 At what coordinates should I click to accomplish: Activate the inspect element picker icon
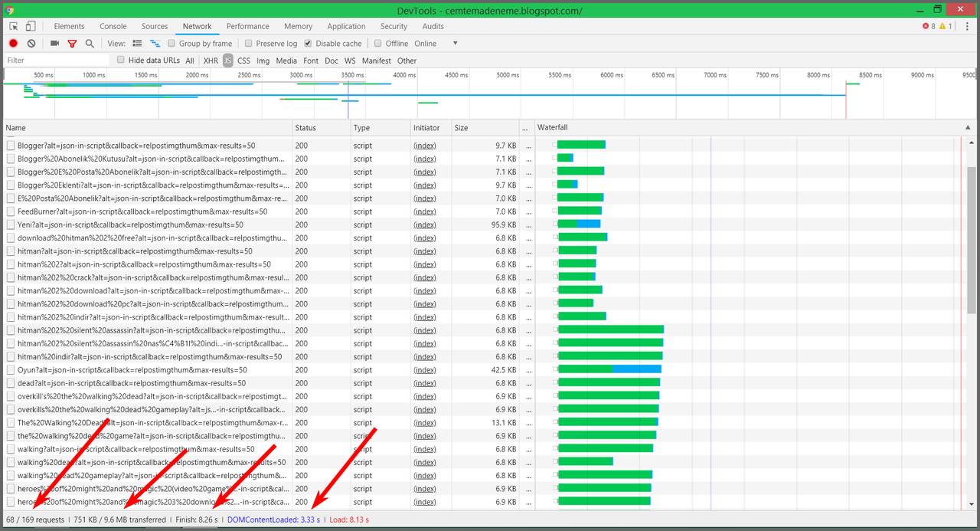click(14, 26)
